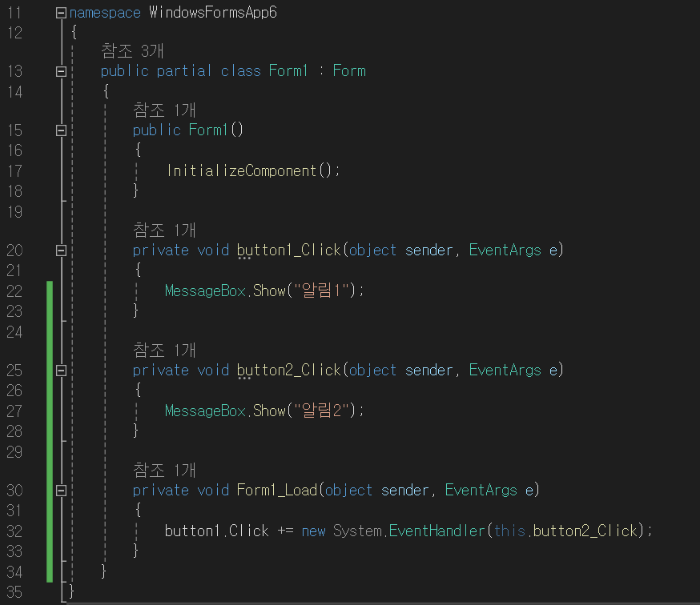The height and width of the screenshot is (605, 700).
Task: Click the button1_Click method name on line 20
Action: (289, 250)
